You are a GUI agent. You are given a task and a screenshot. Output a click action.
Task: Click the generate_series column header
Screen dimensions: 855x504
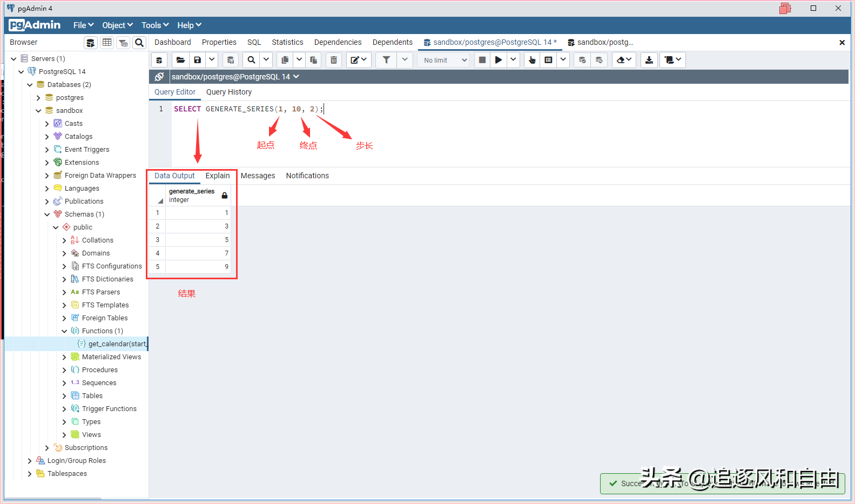point(198,196)
